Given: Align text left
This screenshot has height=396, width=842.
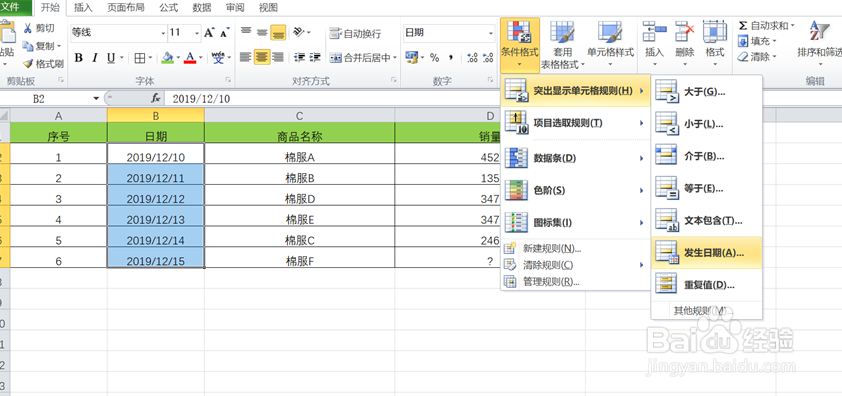Looking at the screenshot, I should (246, 57).
